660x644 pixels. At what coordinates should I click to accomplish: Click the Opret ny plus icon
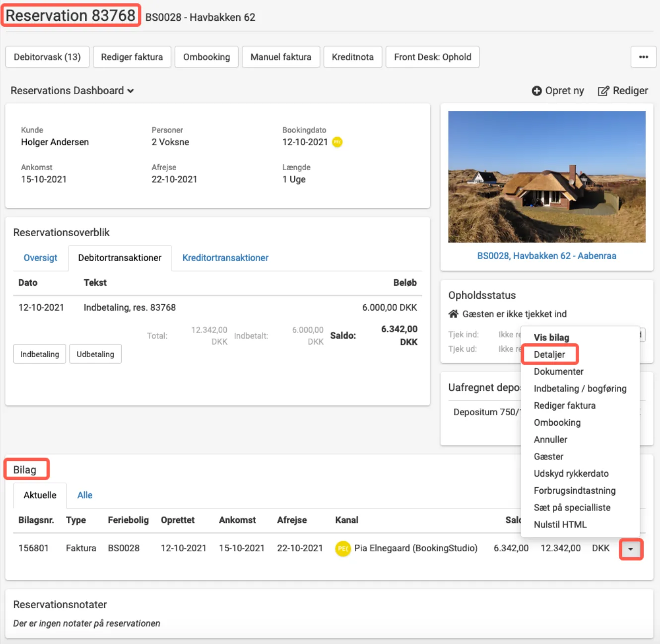537,90
